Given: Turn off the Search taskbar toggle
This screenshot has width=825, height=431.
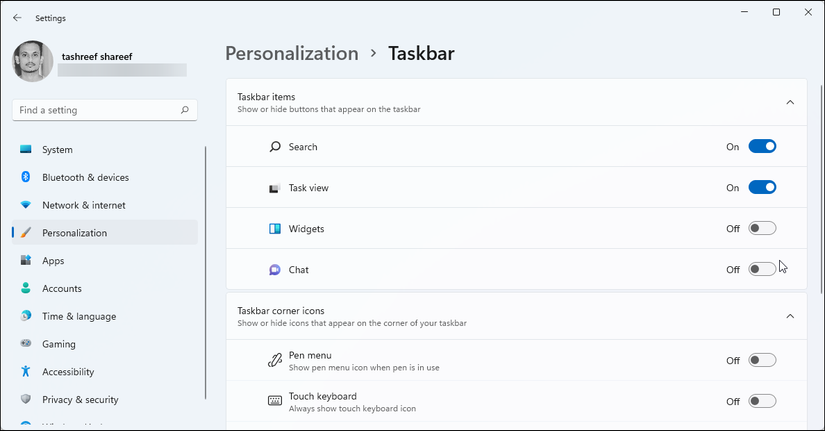Looking at the screenshot, I should pyautogui.click(x=762, y=147).
